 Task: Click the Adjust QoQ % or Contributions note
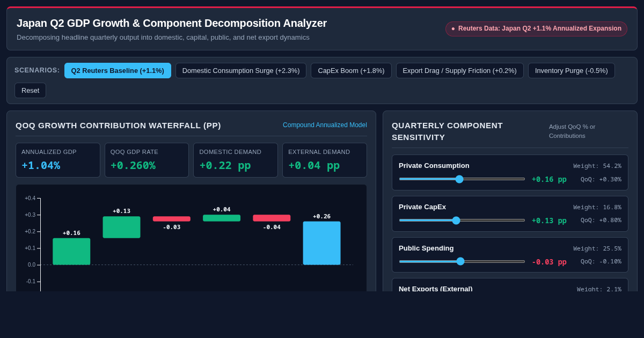572,131
